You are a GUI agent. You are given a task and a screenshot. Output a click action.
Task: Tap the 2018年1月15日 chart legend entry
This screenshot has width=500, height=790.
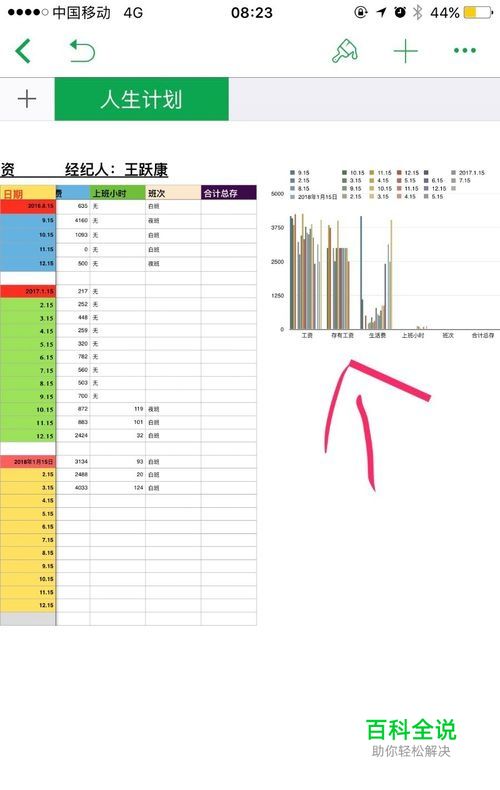[x=314, y=196]
